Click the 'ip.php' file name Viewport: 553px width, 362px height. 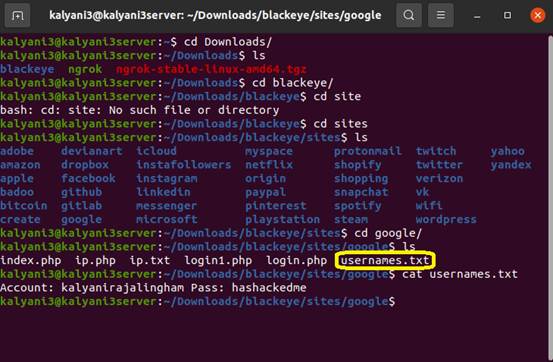point(95,260)
